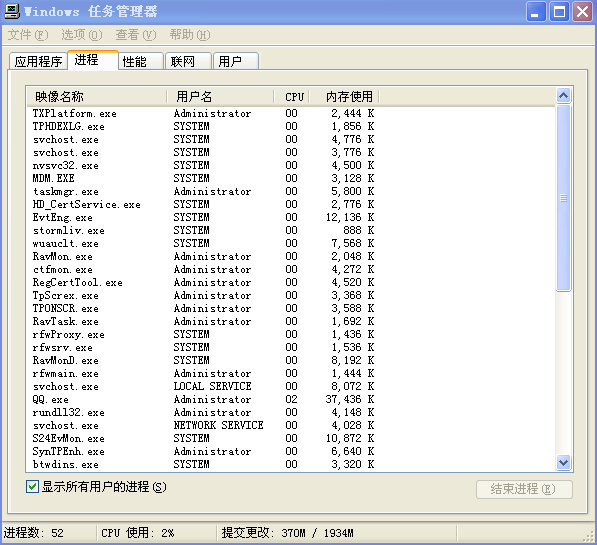This screenshot has height=545, width=597.
Task: Minimize the Task Manager window
Action: 536,11
